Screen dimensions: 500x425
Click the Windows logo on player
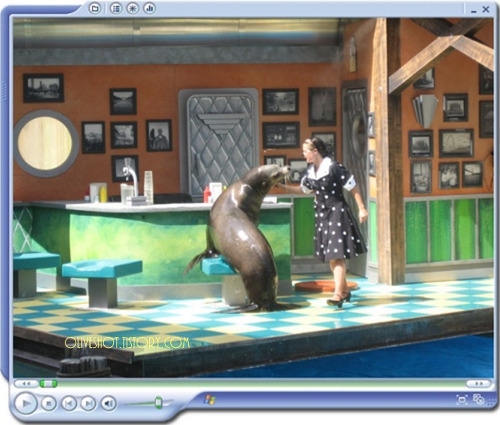210,400
